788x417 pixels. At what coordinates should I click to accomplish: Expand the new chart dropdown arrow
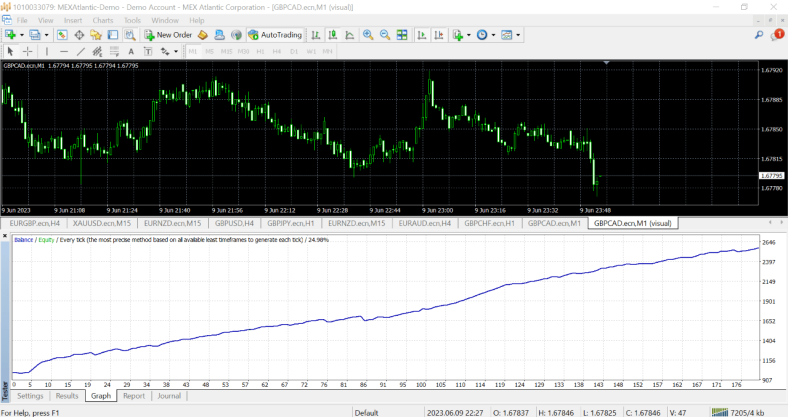(21, 35)
